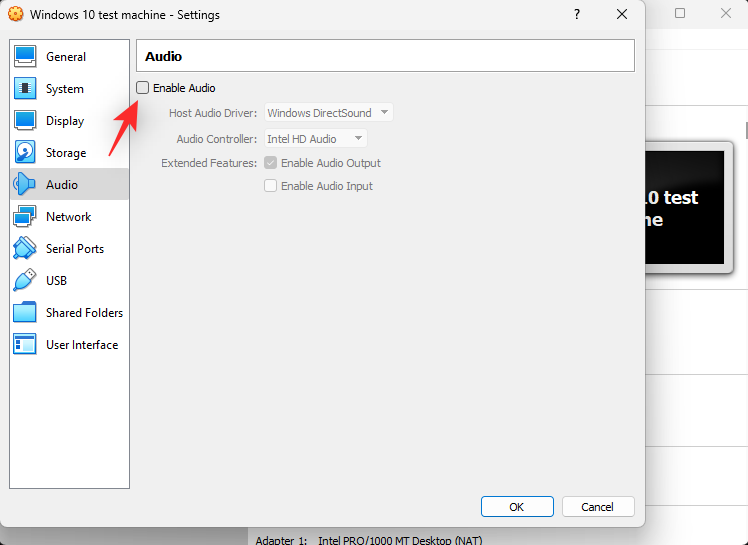Click the Shared Folders folder icon
This screenshot has height=545, width=748.
click(x=25, y=312)
